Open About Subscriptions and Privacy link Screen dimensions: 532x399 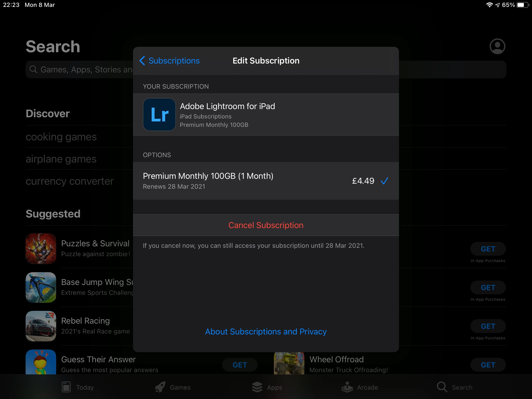tap(266, 332)
